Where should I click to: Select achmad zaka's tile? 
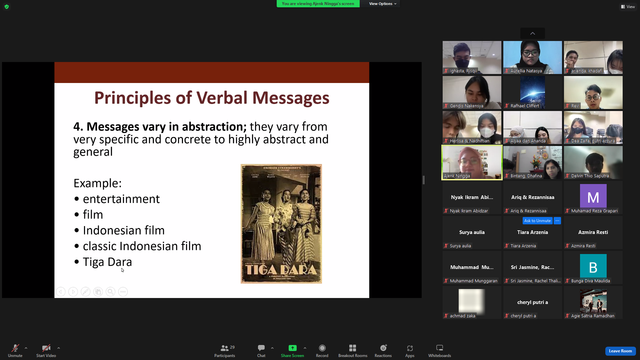click(472, 303)
